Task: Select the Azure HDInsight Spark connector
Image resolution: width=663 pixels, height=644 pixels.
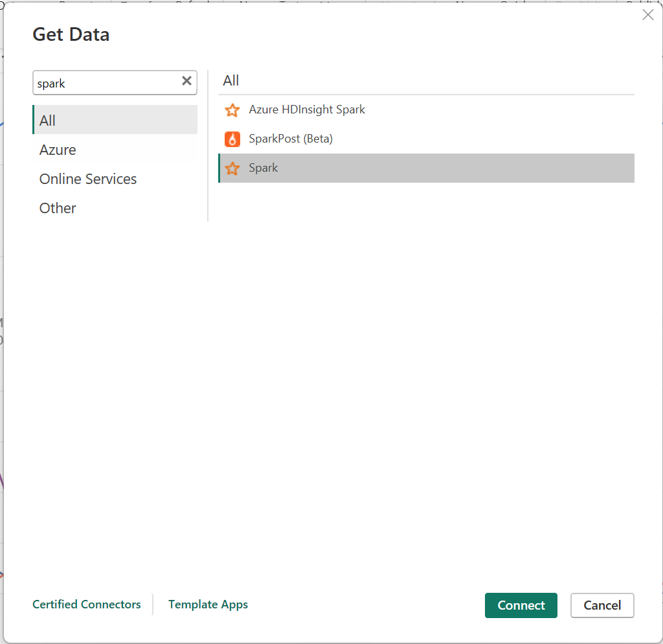Action: 307,109
